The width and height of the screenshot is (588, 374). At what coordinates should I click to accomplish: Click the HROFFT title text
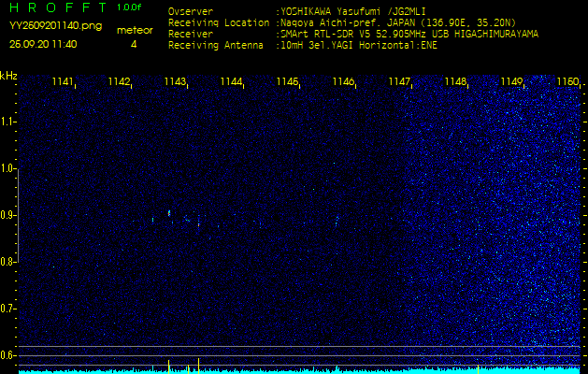pyautogui.click(x=58, y=7)
